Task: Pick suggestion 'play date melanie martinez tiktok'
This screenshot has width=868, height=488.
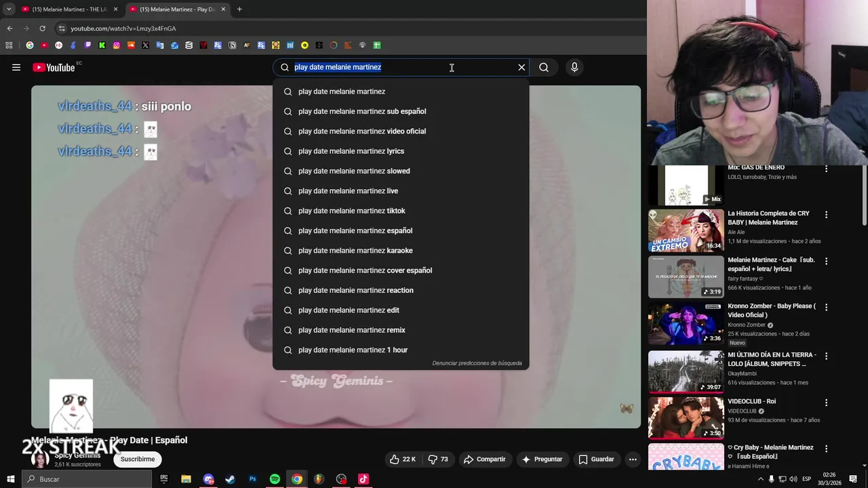Action: (401, 211)
